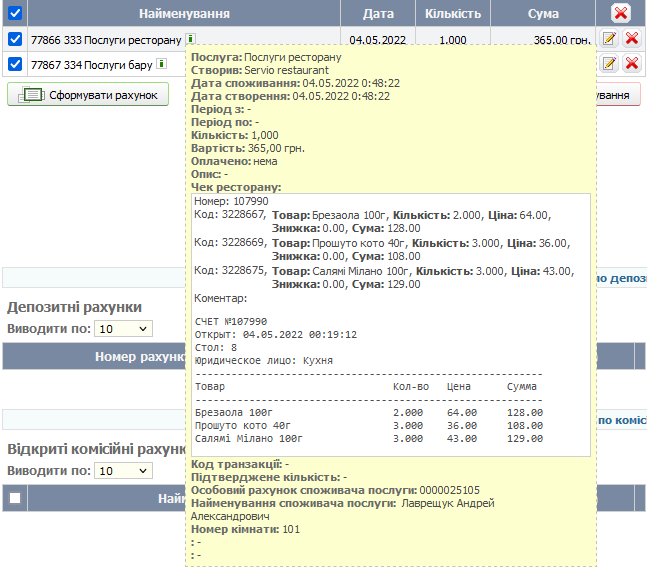
Task: Edit the Послуги ресторану row
Action: tap(608, 39)
